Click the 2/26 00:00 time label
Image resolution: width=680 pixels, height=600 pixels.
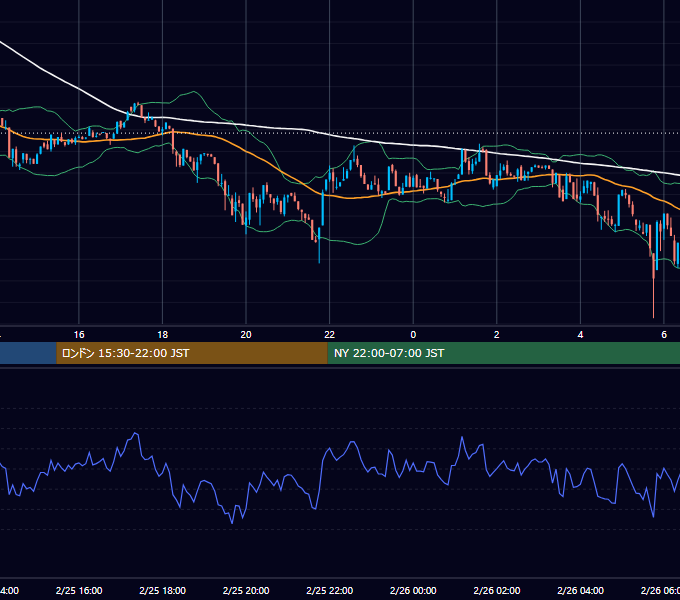point(413,590)
